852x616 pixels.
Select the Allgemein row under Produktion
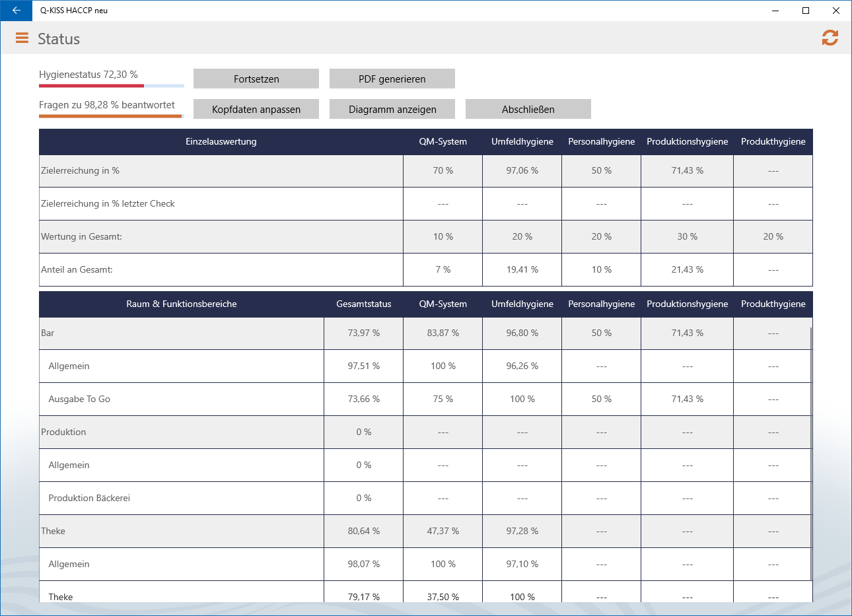425,465
